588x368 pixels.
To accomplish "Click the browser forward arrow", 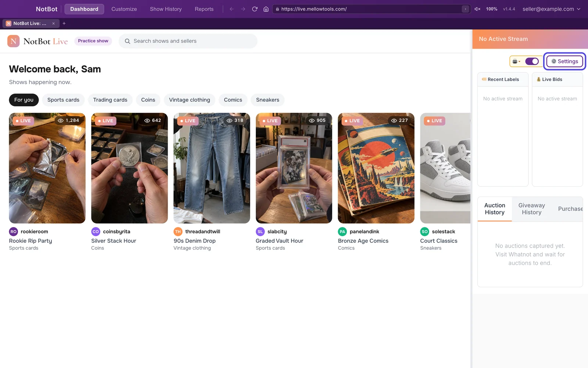I will click(243, 9).
